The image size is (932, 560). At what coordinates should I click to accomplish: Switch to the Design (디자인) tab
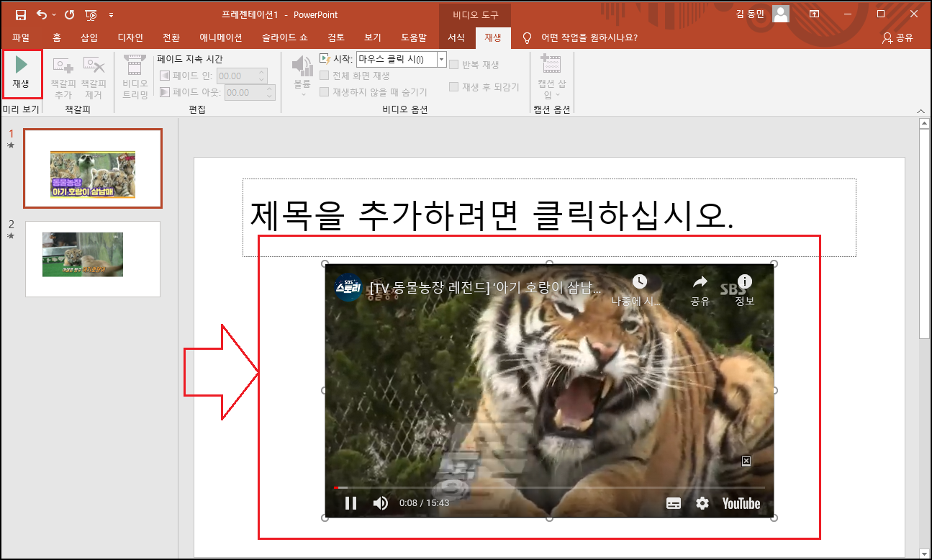click(x=130, y=37)
